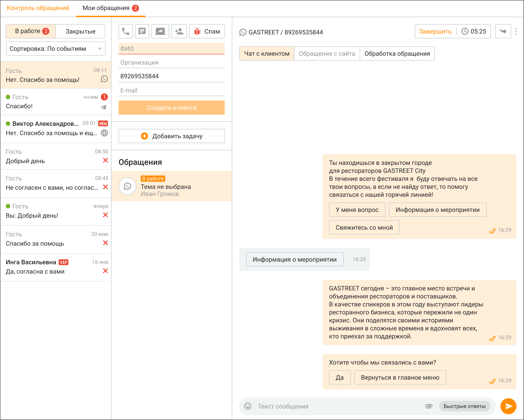Click the WhatsApp icon in first guest row
This screenshot has width=524, height=420.
[x=104, y=79]
